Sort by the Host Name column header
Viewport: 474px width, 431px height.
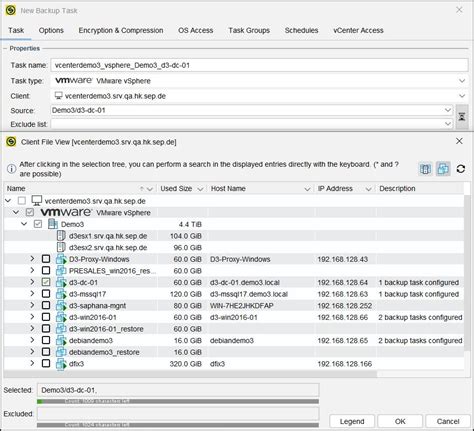click(x=260, y=189)
